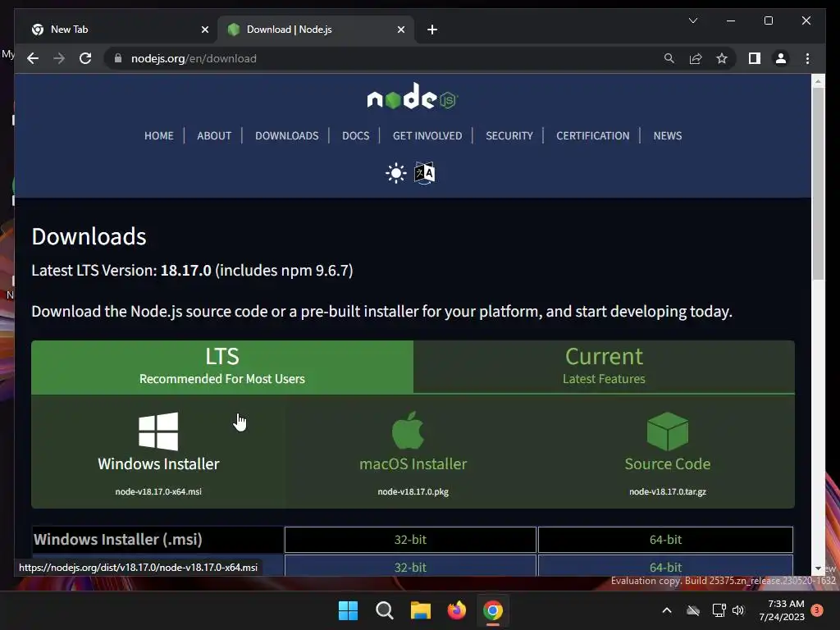Click the share page icon

(696, 58)
